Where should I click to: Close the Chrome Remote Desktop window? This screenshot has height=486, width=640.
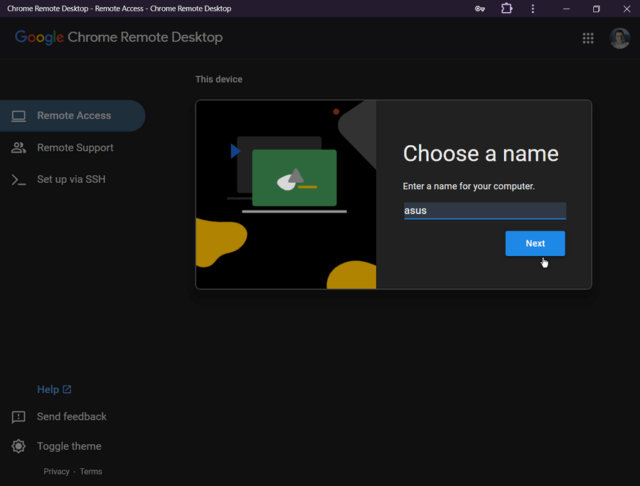pyautogui.click(x=627, y=9)
